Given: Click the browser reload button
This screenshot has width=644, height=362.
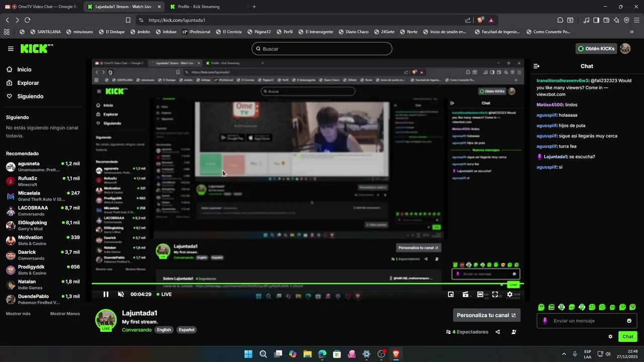Looking at the screenshot, I should coord(27,20).
